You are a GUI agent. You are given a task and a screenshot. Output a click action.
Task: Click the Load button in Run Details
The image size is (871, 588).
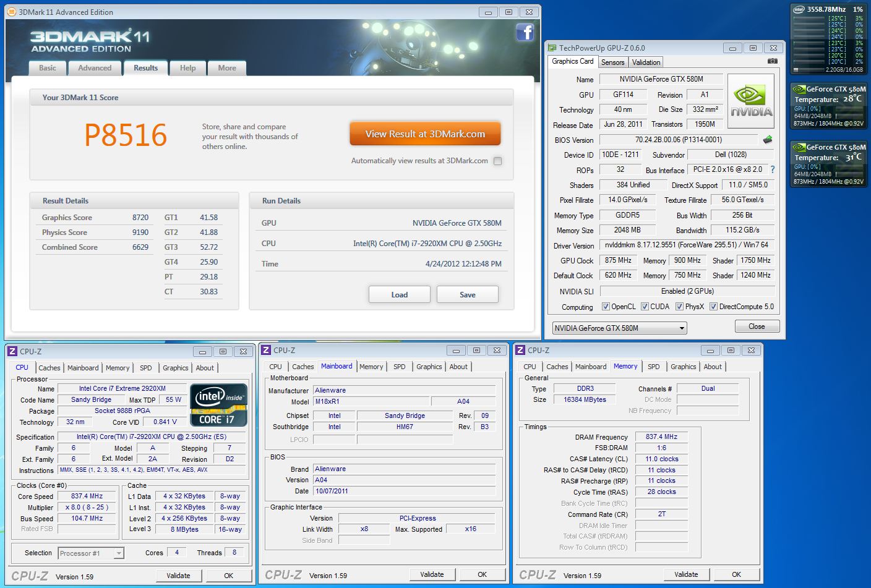click(x=400, y=295)
